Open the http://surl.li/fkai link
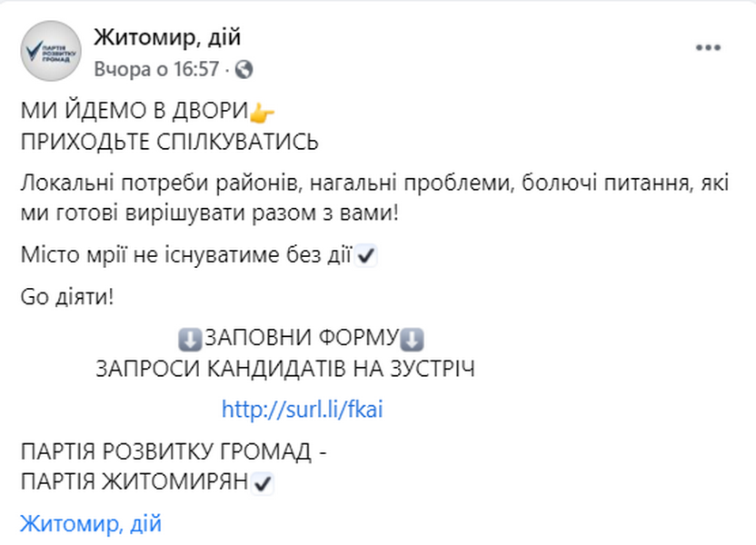This screenshot has height=545, width=756. [303, 410]
